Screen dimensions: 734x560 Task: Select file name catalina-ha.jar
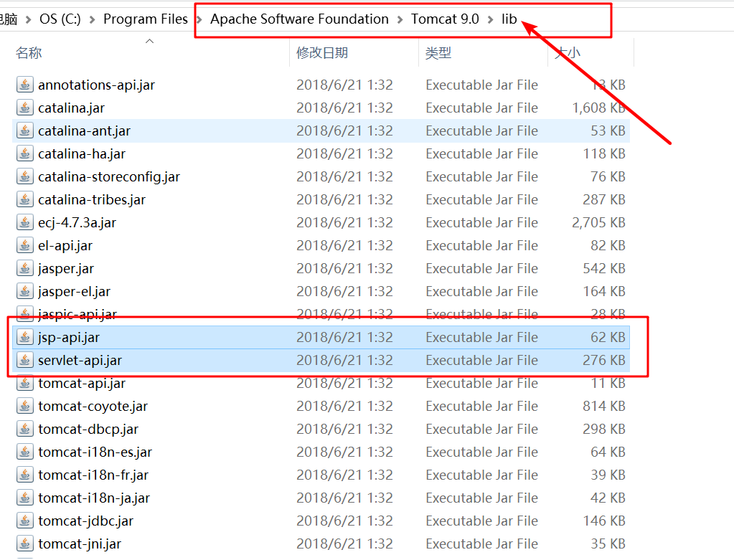(x=82, y=154)
